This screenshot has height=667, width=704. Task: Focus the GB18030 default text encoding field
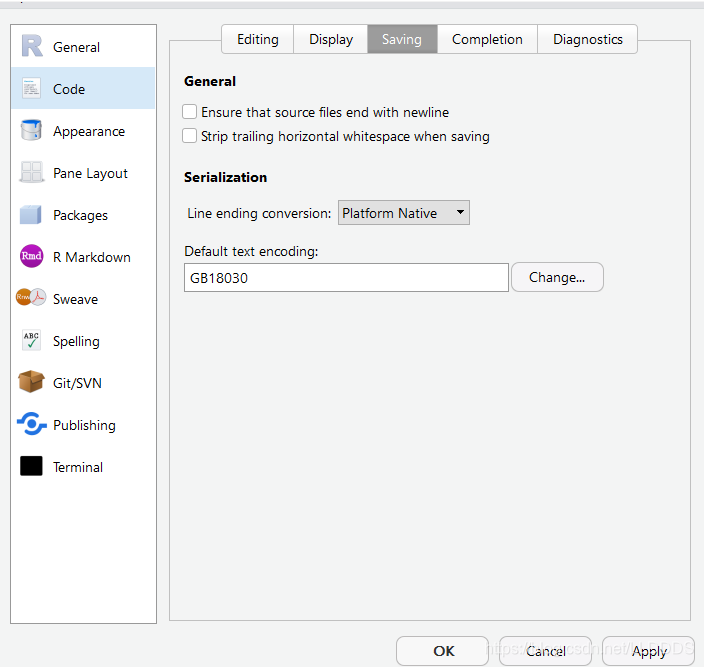click(x=346, y=278)
